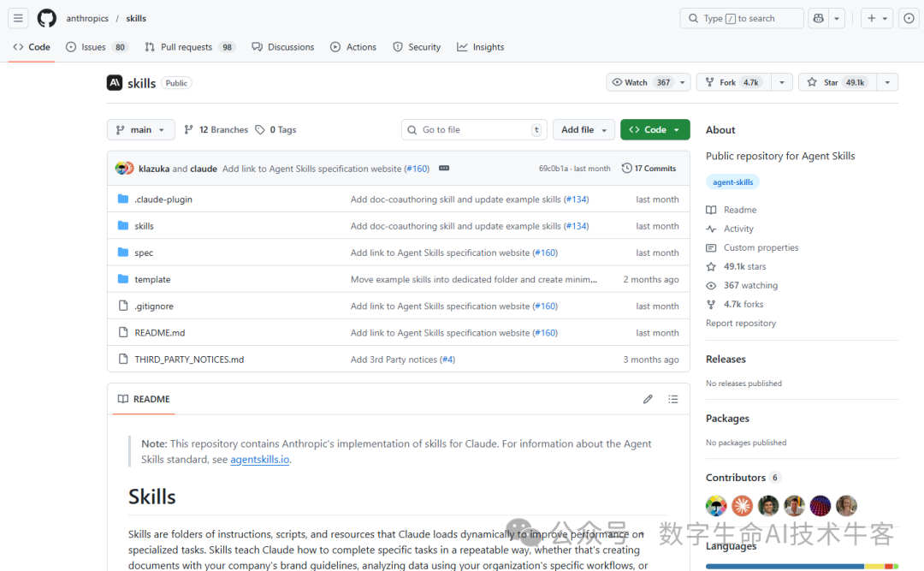Open the circular issues icon in header
Screen dimensions: 924x571
point(909,18)
